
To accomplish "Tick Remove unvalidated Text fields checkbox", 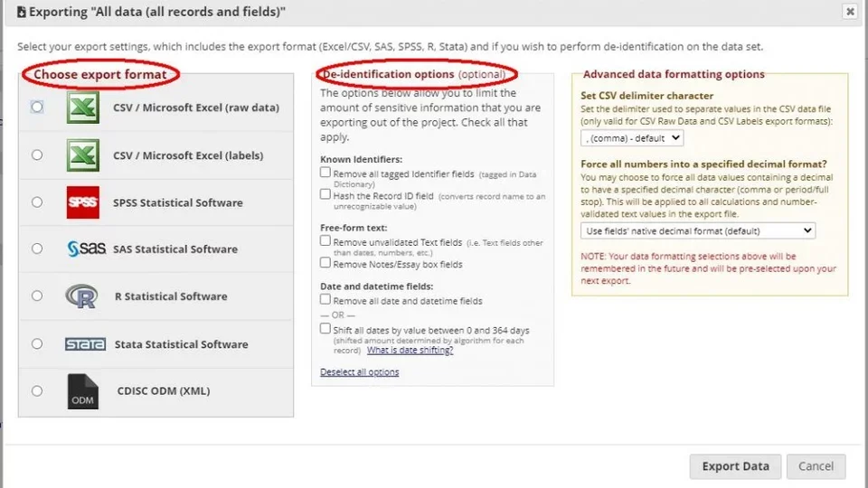I will click(x=325, y=241).
